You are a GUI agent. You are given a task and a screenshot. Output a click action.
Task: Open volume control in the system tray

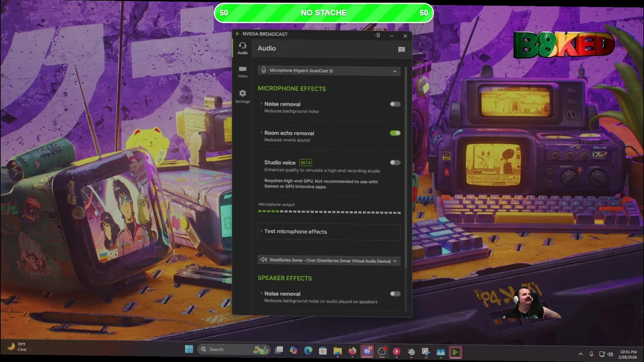click(x=610, y=354)
